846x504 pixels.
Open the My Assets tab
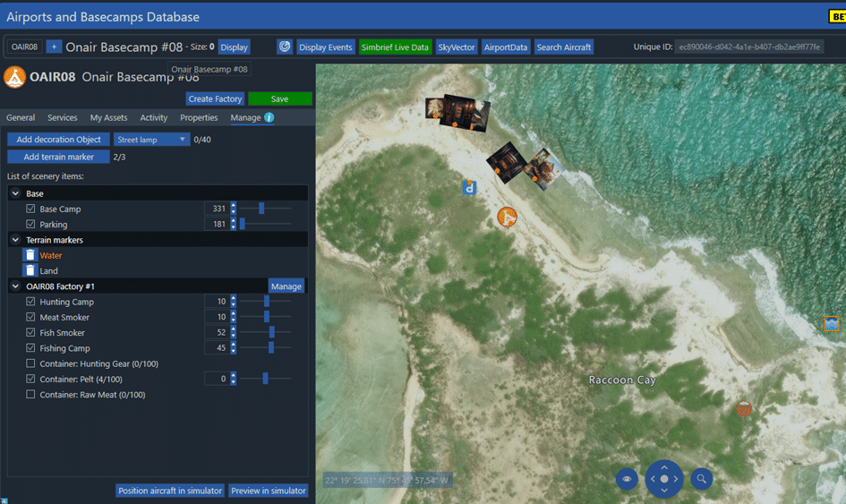point(108,117)
